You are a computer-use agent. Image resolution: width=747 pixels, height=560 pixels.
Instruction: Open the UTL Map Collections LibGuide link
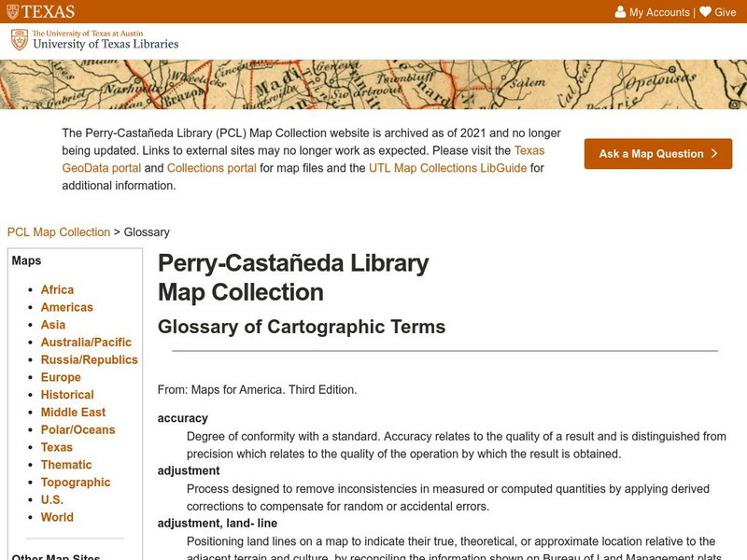[x=448, y=168]
